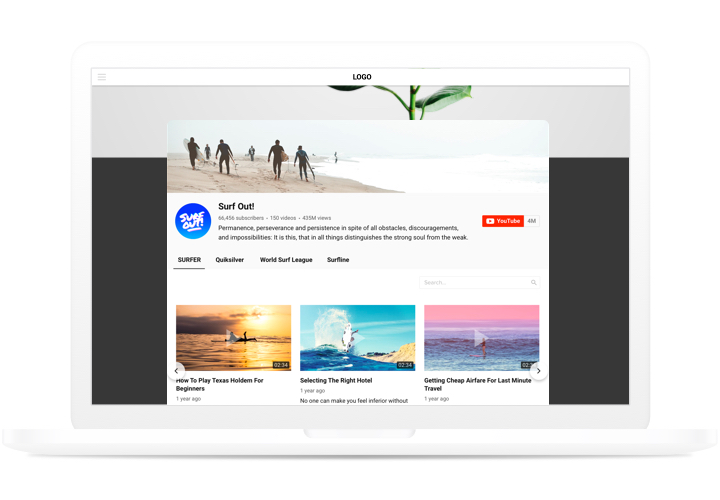Screen dimensions: 720x500
Task: Click the Surf Out! channel name
Action: [x=236, y=206]
